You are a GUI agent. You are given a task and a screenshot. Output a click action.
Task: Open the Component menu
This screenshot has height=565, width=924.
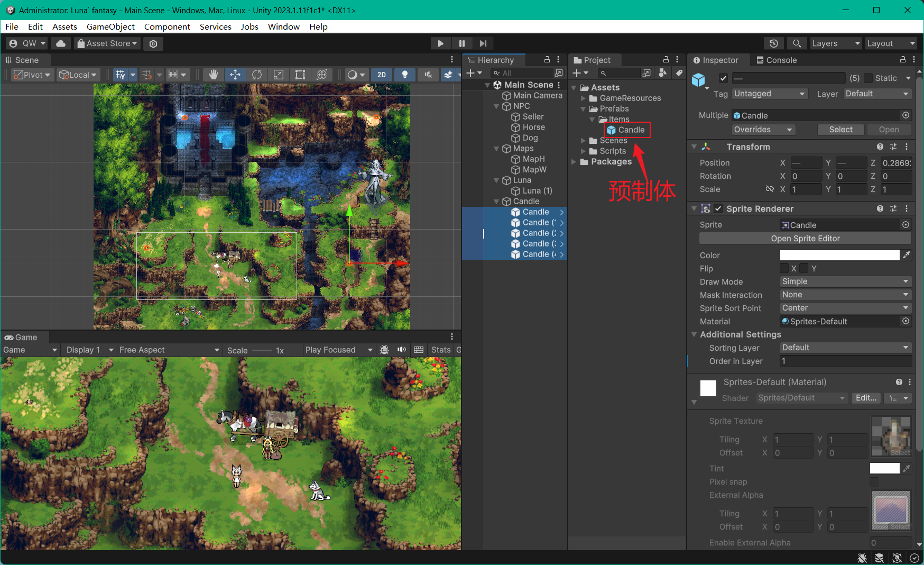click(167, 26)
